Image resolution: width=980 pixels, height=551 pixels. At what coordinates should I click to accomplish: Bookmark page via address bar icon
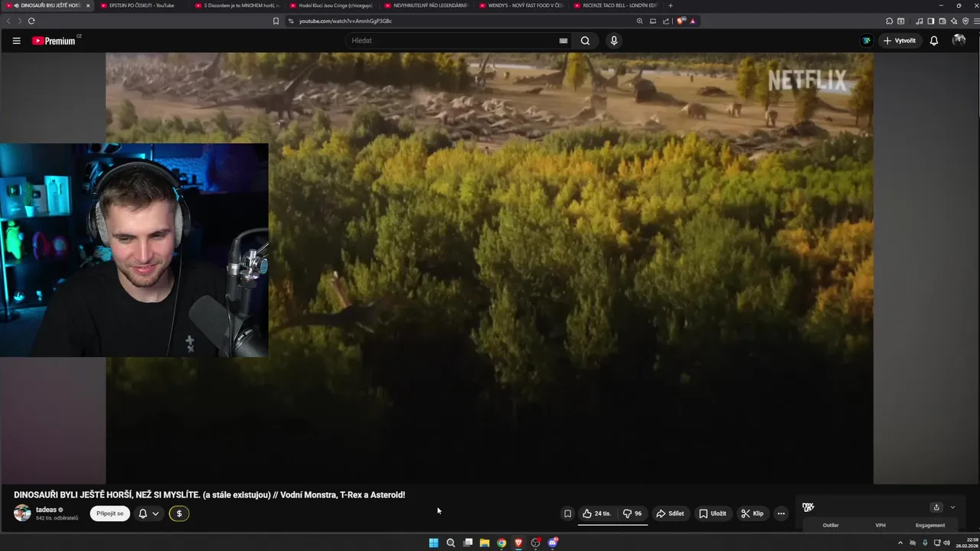coord(276,21)
